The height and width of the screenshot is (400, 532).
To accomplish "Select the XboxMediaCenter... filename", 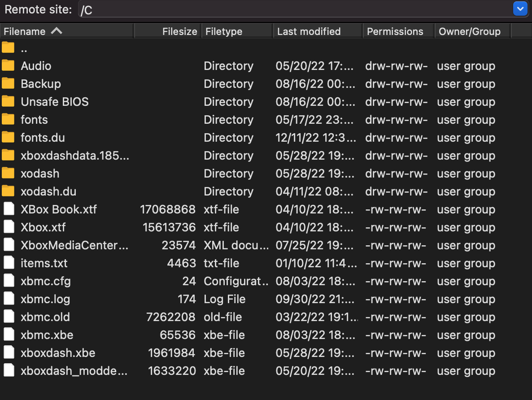I will 74,245.
